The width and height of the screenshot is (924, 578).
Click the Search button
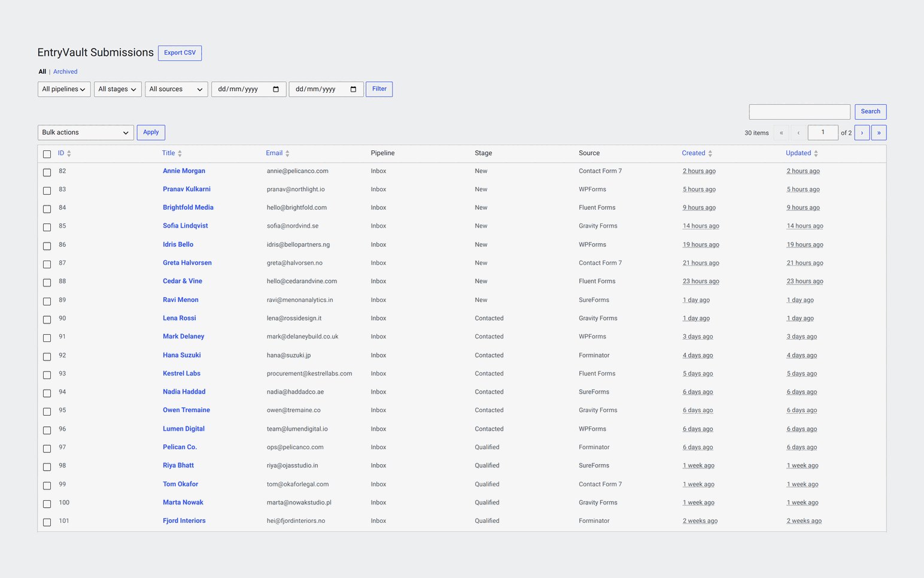[x=870, y=111]
